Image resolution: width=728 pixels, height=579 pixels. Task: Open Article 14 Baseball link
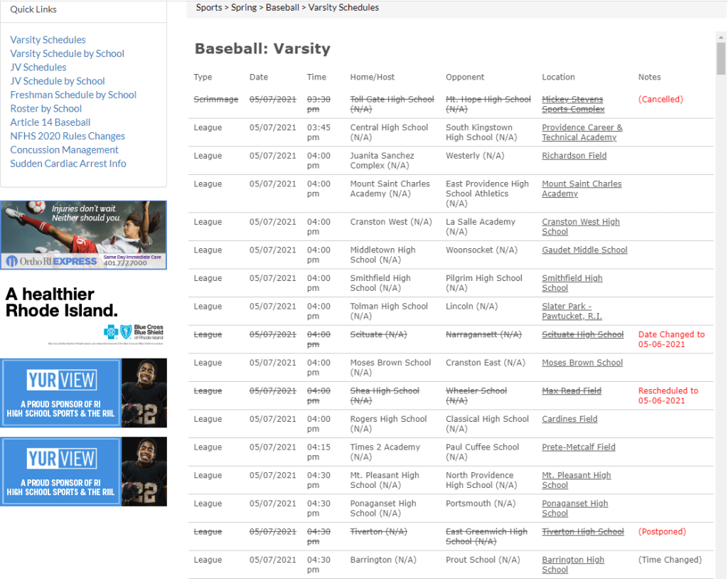click(50, 122)
